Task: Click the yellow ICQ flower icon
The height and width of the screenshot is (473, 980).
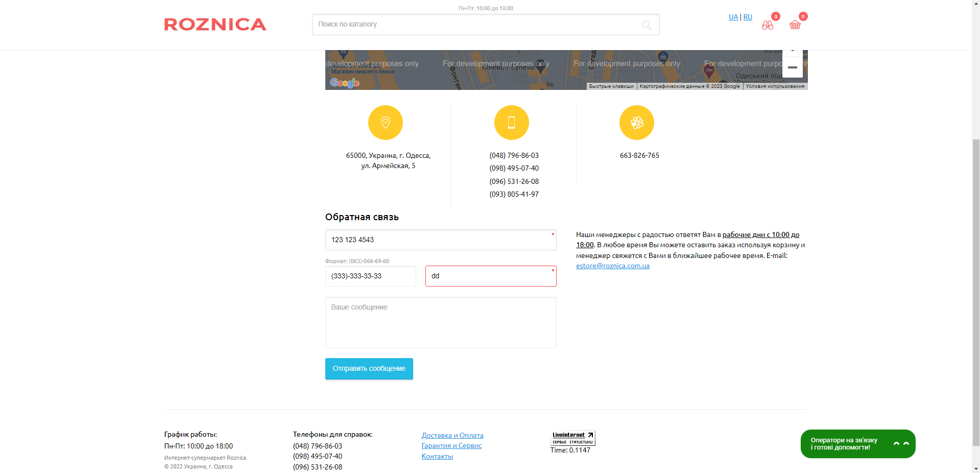Action: (x=637, y=123)
